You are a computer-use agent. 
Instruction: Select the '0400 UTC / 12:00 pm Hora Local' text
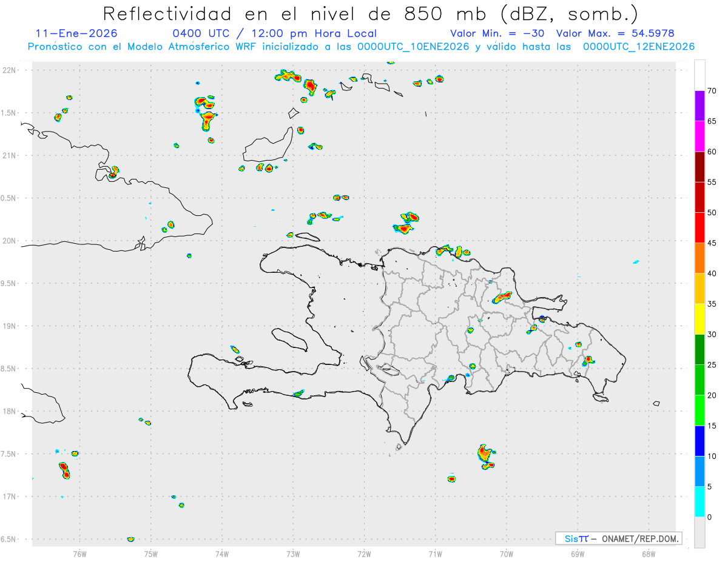(x=275, y=33)
